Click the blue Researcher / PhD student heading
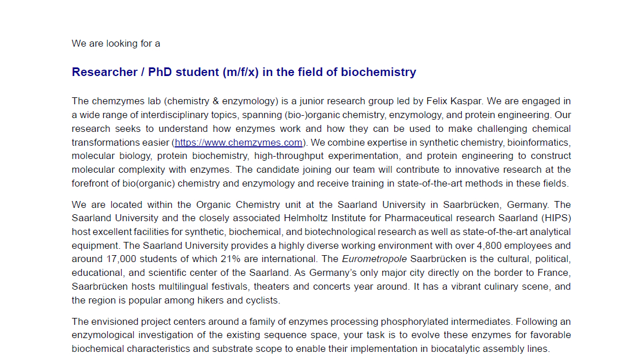The image size is (641, 364). coord(243,72)
